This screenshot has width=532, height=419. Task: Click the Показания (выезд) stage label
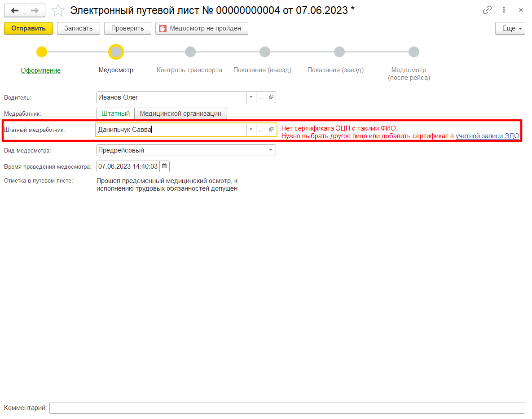click(262, 70)
